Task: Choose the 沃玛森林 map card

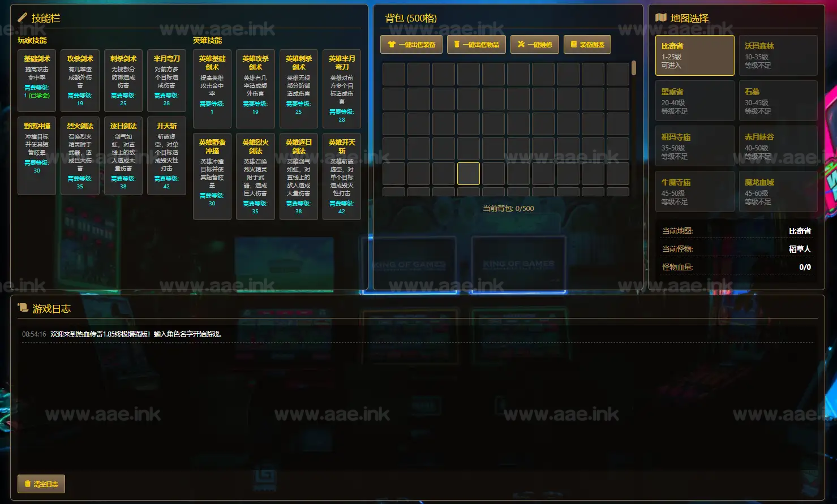Action: [x=778, y=55]
